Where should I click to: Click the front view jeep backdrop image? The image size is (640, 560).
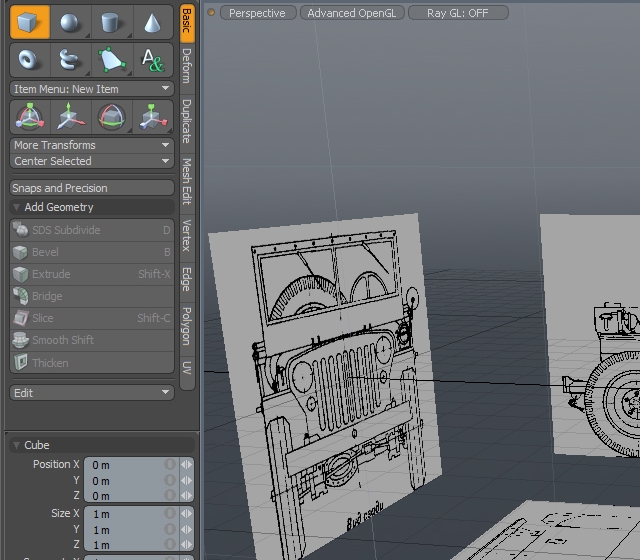pos(327,388)
